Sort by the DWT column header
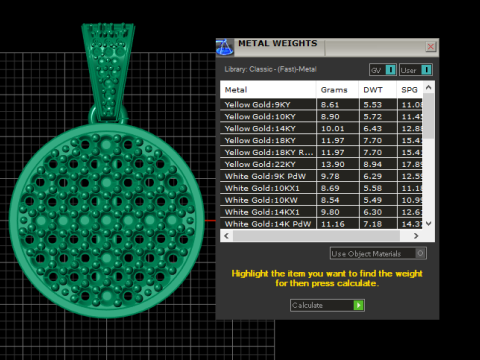Viewport: 480px width, 360px height. point(378,90)
